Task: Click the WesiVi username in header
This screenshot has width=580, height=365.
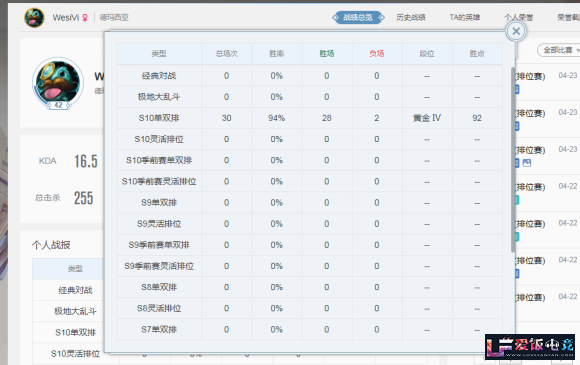Action: click(x=66, y=17)
